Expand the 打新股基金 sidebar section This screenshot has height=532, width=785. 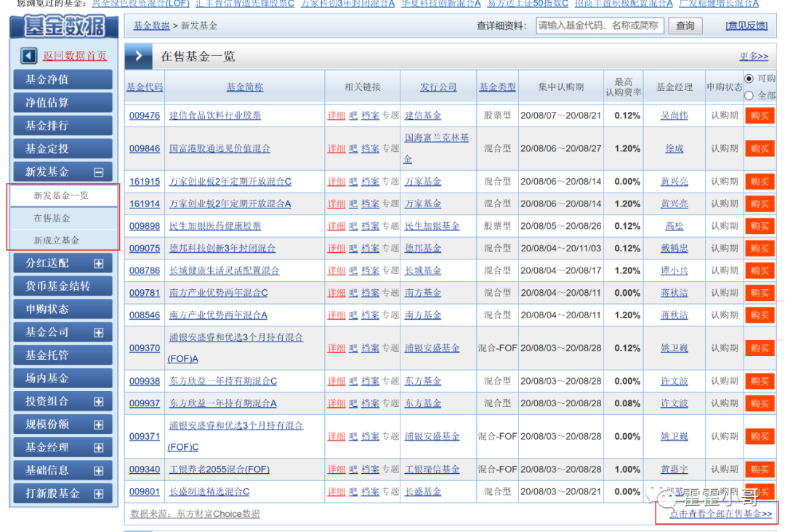pyautogui.click(x=99, y=494)
